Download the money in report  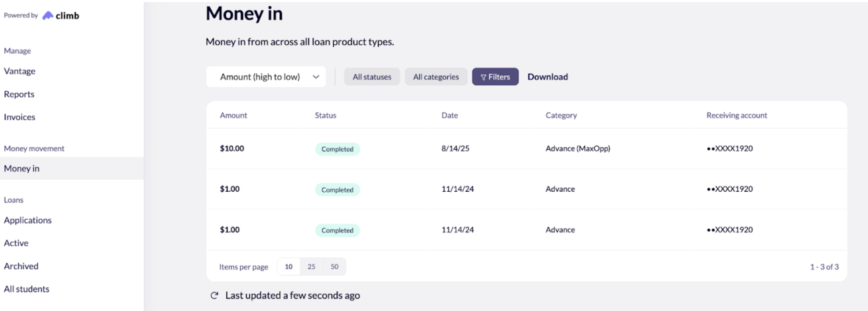548,77
